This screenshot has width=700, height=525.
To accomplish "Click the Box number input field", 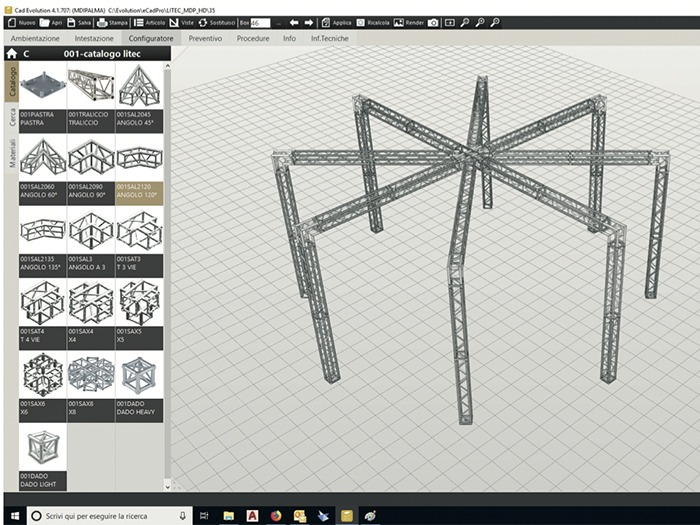I will tap(261, 22).
